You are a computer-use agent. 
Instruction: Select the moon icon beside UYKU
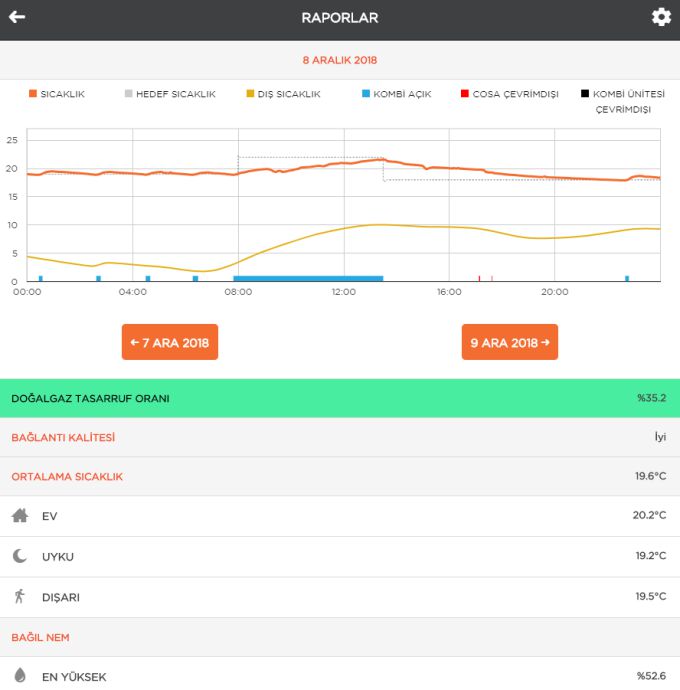(x=20, y=556)
